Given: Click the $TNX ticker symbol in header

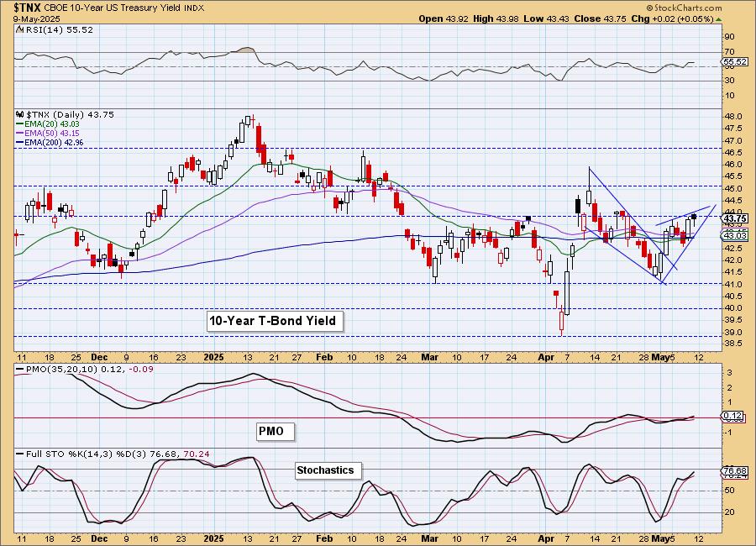Looking at the screenshot, I should (27, 8).
